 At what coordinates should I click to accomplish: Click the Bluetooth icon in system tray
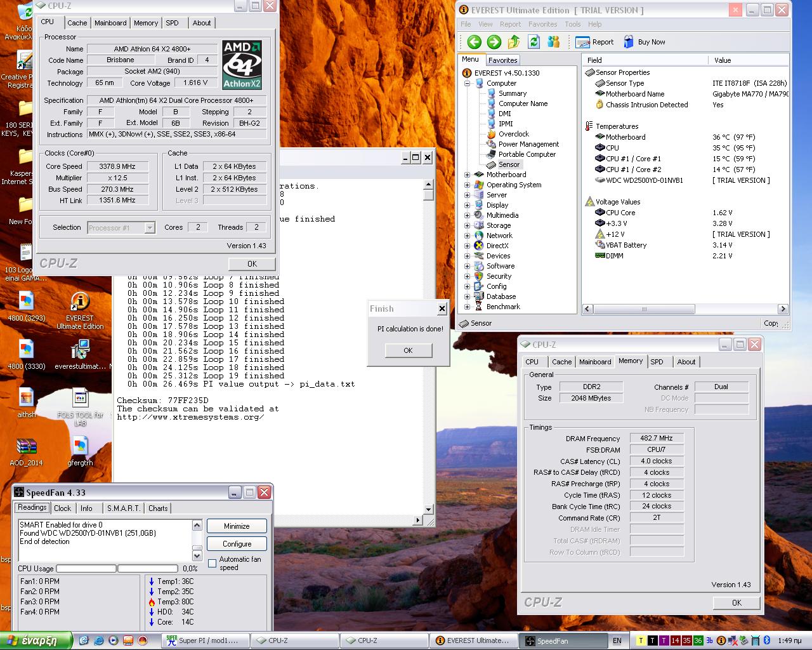pyautogui.click(x=766, y=640)
